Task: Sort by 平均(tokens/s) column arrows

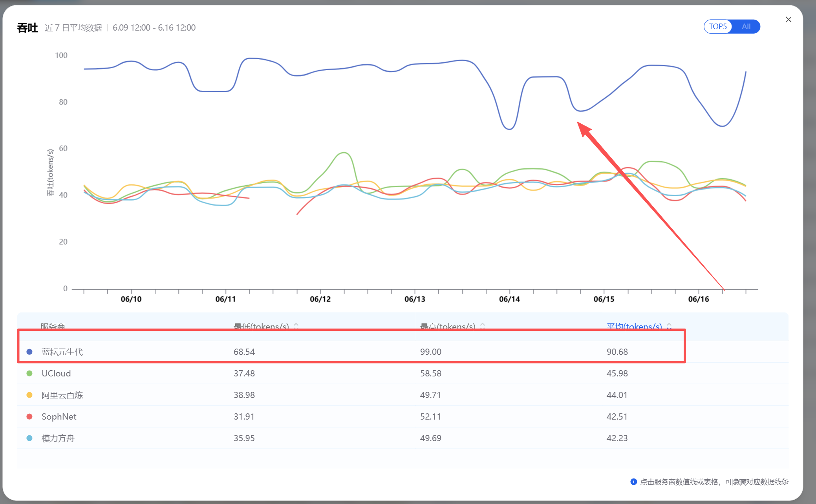Action: click(669, 326)
